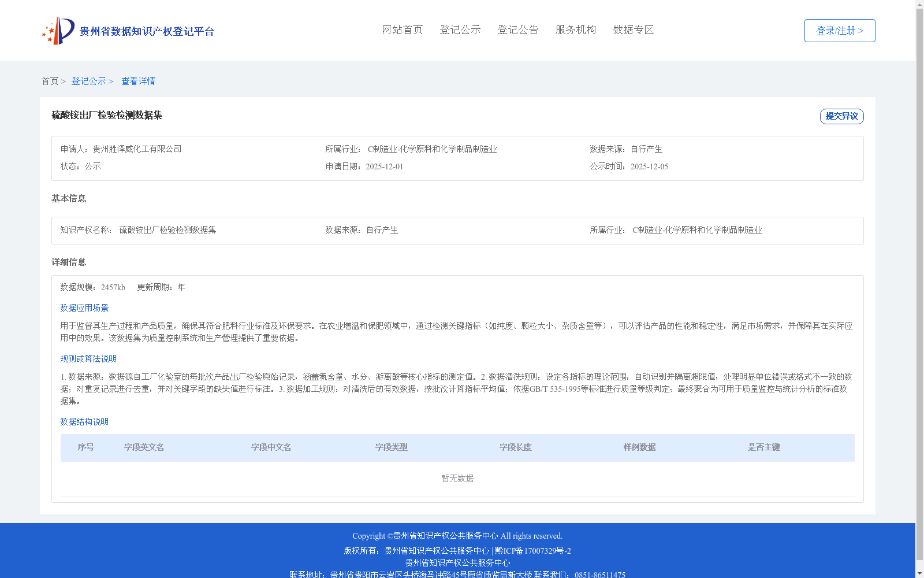
Task: Click the 登录/注册 button
Action: [839, 30]
